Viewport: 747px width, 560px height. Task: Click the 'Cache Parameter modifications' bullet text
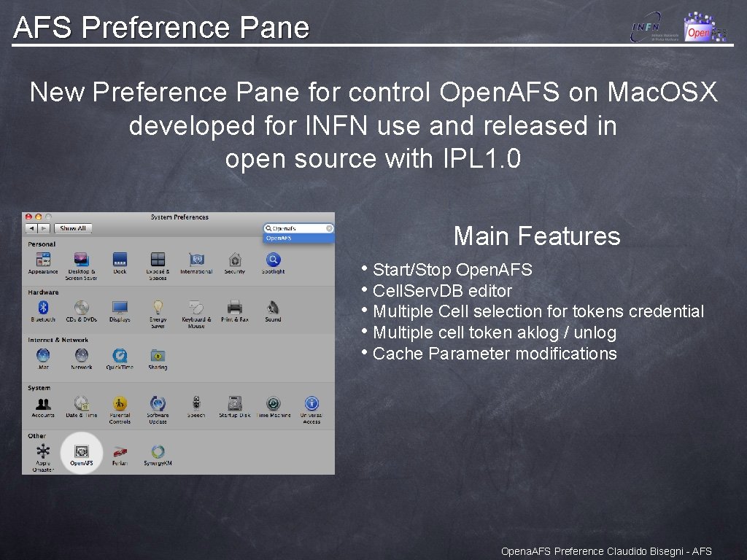pos(495,354)
